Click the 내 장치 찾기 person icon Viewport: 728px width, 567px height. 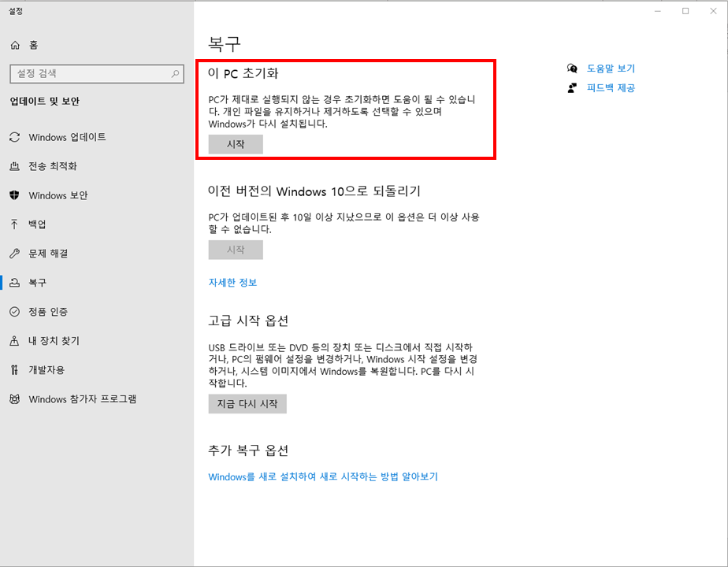pyautogui.click(x=15, y=341)
